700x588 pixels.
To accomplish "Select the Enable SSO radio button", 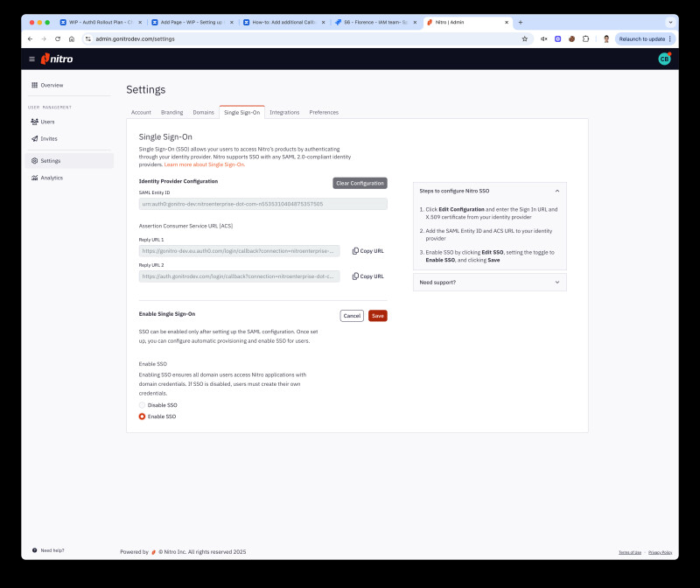I will (x=143, y=416).
